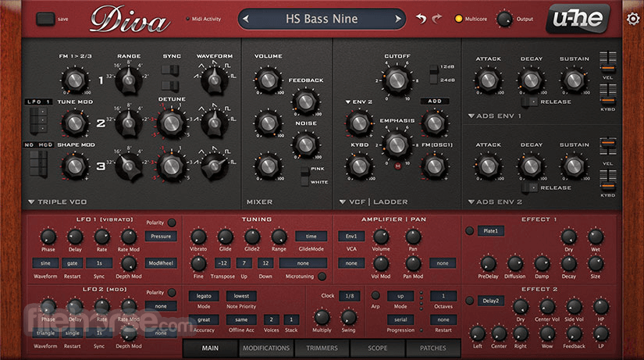Open the ENV 2 filter mod source dropdown
Viewport: 644px width, 360px height.
pos(358,102)
